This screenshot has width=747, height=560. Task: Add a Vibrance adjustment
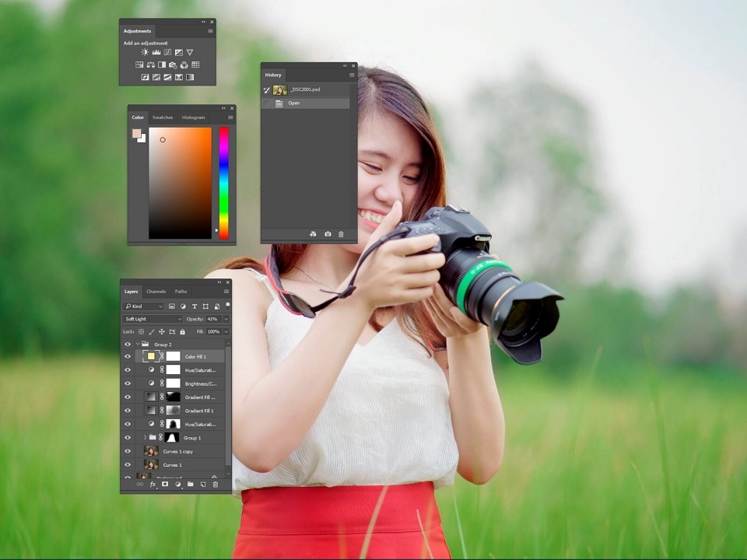point(190,52)
